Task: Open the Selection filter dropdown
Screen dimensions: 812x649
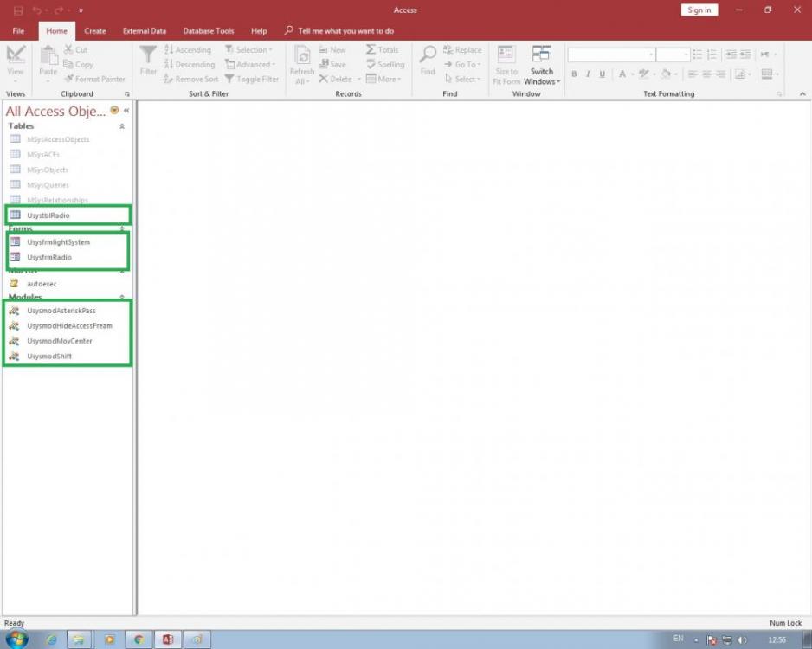Action: point(248,49)
